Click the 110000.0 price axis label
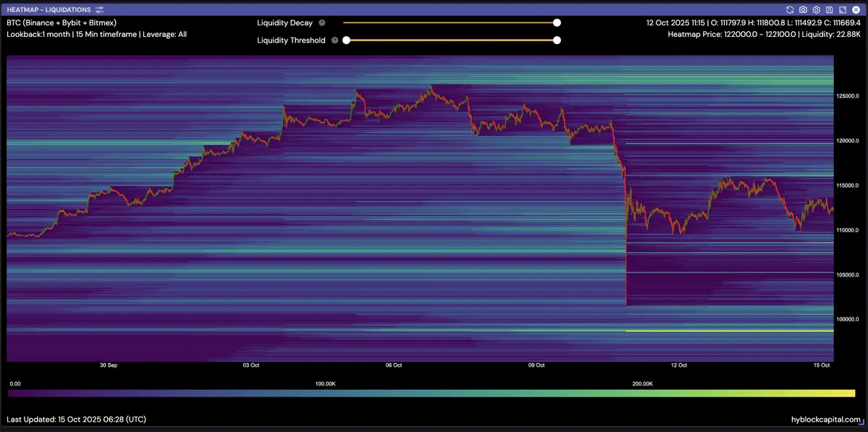Viewport: 868px width, 432px height. (x=848, y=230)
